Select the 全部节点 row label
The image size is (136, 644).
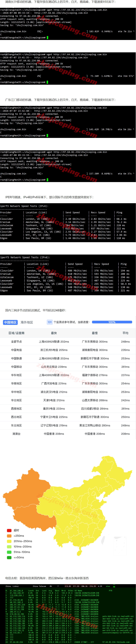(x=16, y=342)
